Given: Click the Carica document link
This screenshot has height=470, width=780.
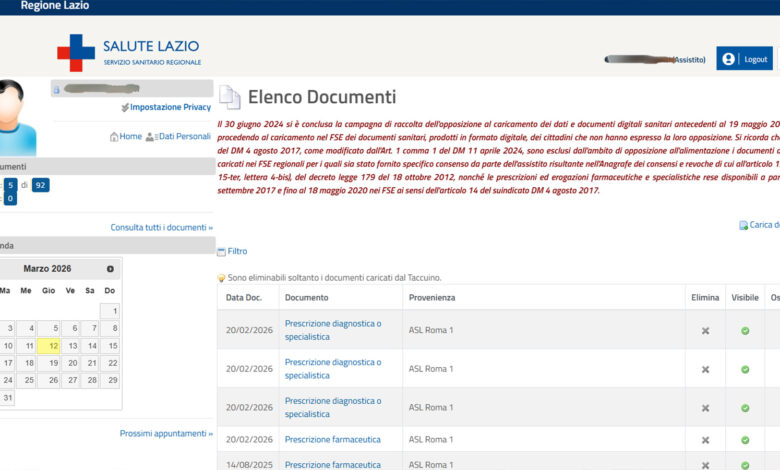Looking at the screenshot, I should pos(765,225).
